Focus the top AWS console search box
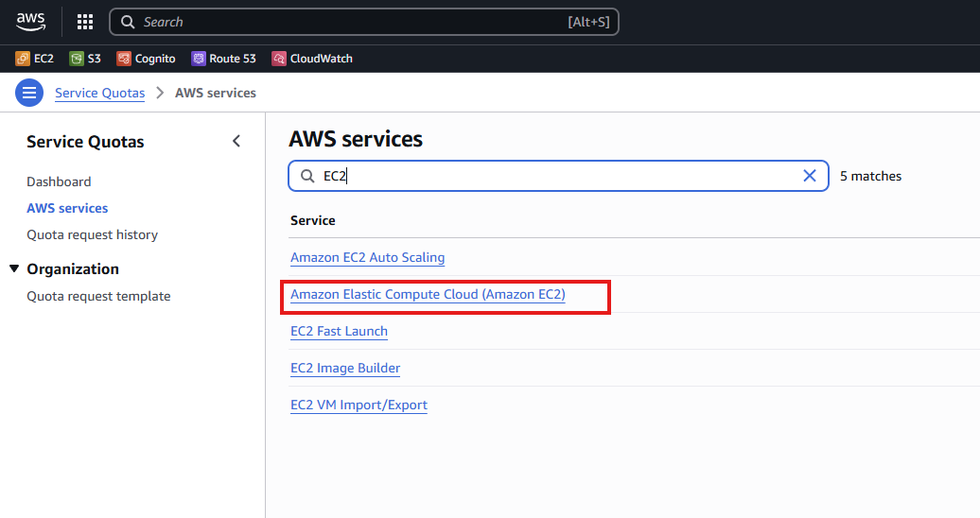Viewport: 980px width, 518px height. pyautogui.click(x=364, y=22)
